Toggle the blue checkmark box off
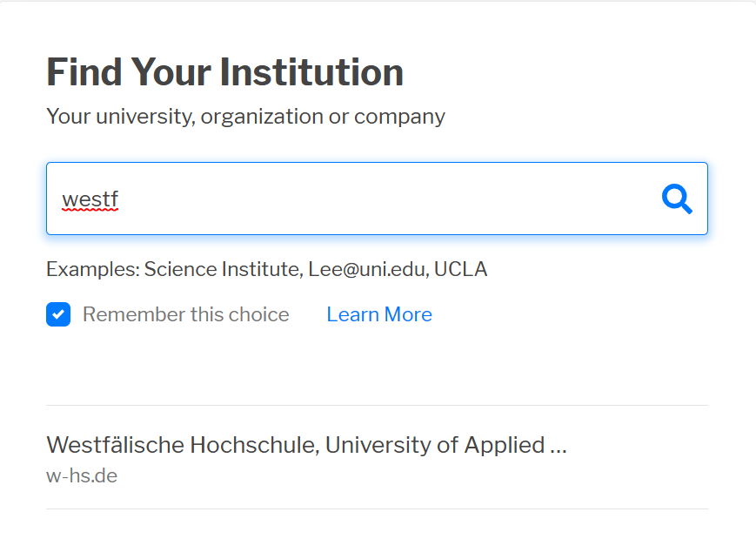Viewport: 756px width, 559px height. click(x=58, y=314)
